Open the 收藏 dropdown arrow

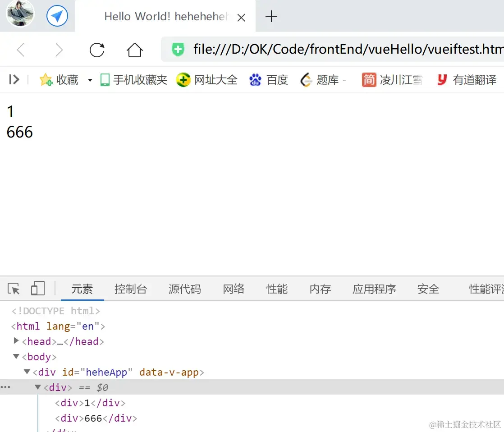pos(90,80)
